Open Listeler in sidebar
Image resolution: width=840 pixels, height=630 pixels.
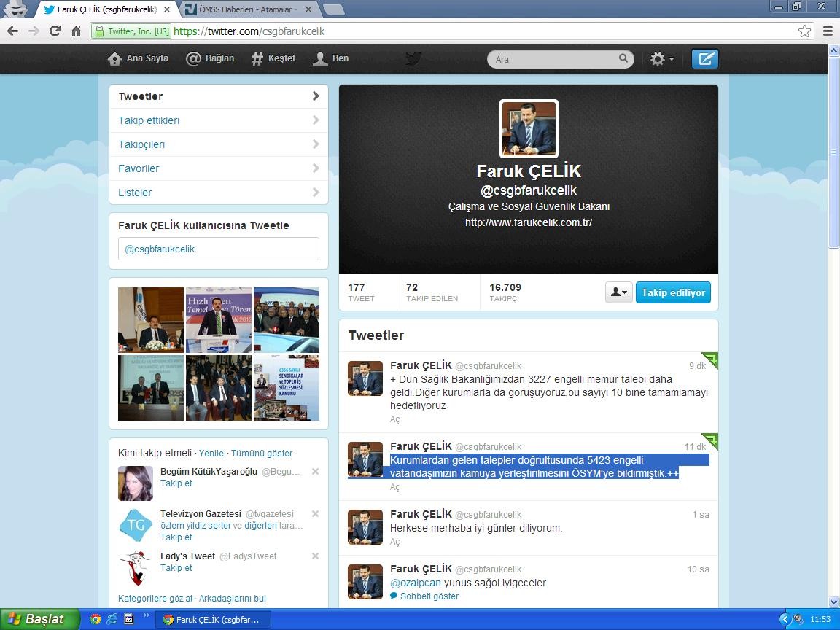219,192
